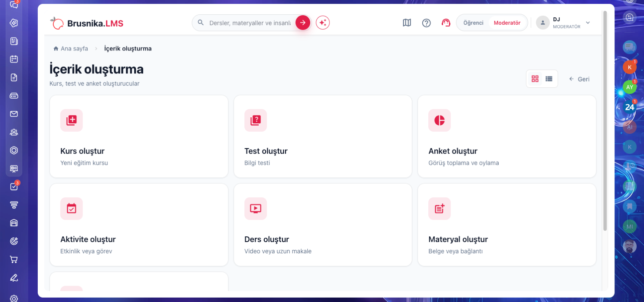Image resolution: width=644 pixels, height=302 pixels.
Task: Open the bearded man photo avatar
Action: point(630,246)
